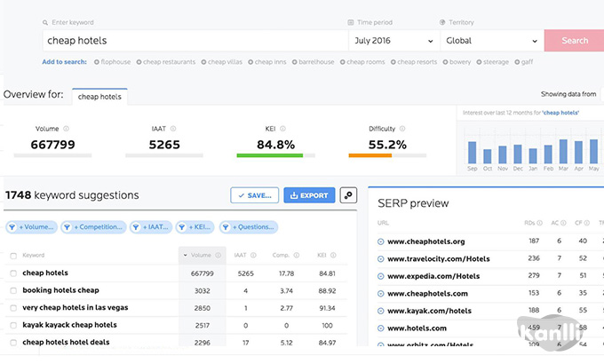
Task: Open the + IAAT filter
Action: (151, 227)
